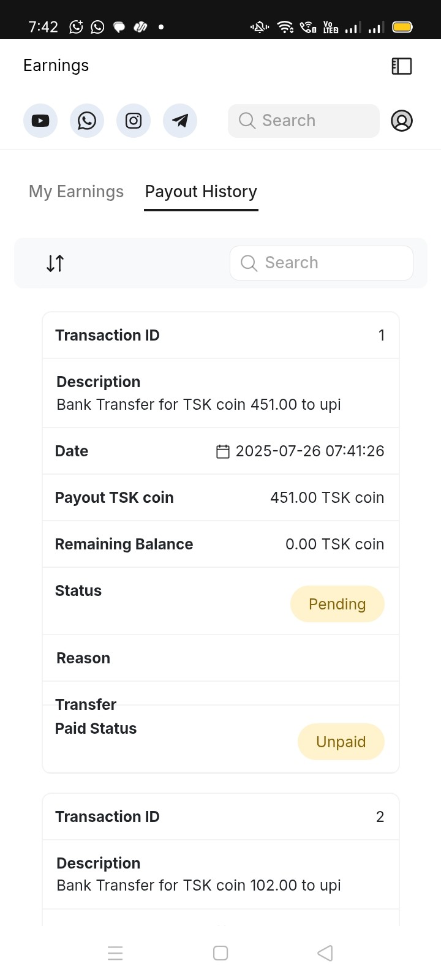Screen dimensions: 441x980
Task: Open the user profile avatar icon
Action: [402, 121]
